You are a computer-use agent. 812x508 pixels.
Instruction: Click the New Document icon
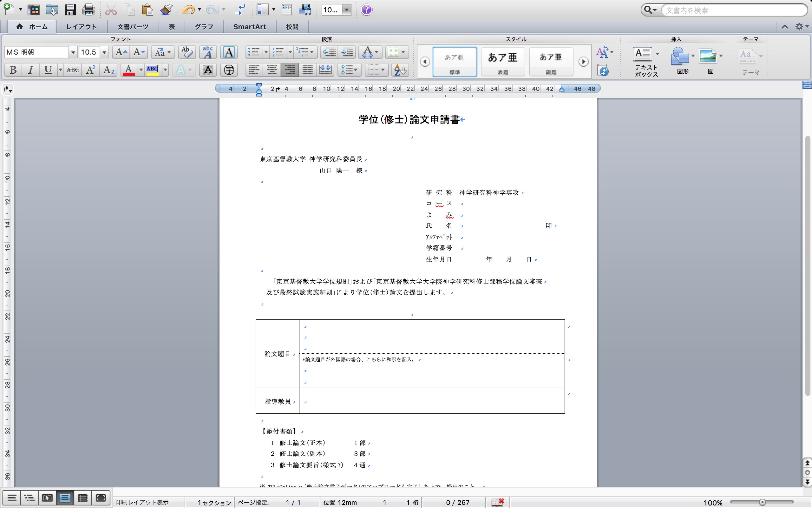coord(9,10)
